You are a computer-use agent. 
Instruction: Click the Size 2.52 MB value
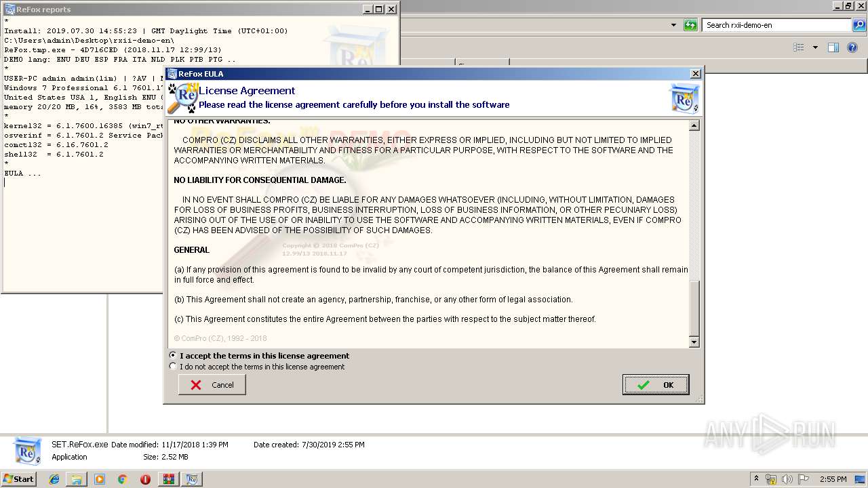(176, 457)
